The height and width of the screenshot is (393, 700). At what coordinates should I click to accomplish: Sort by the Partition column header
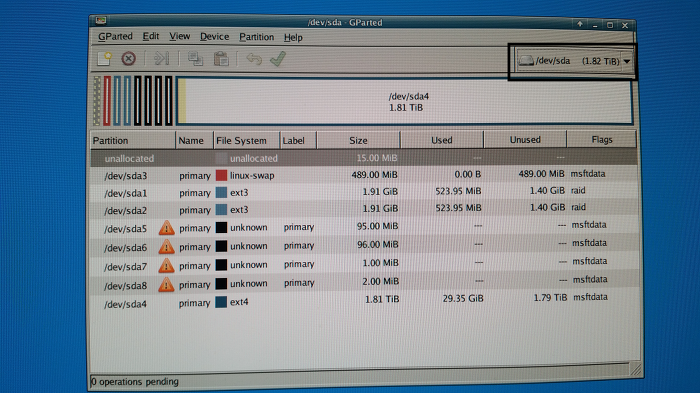(133, 140)
